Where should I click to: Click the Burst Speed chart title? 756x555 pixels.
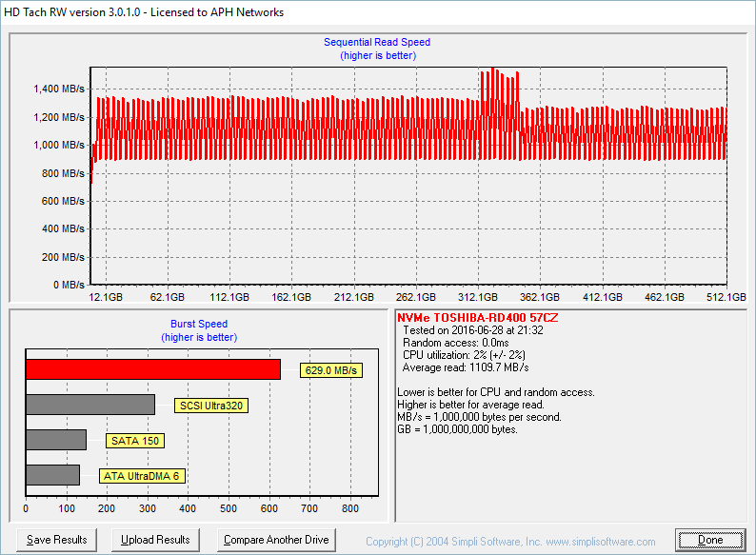199,324
